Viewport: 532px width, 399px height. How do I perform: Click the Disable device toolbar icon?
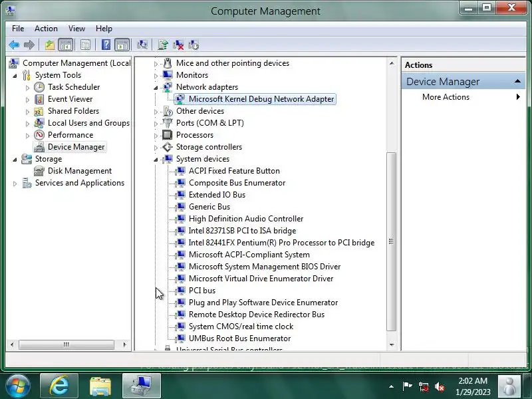pyautogui.click(x=194, y=45)
